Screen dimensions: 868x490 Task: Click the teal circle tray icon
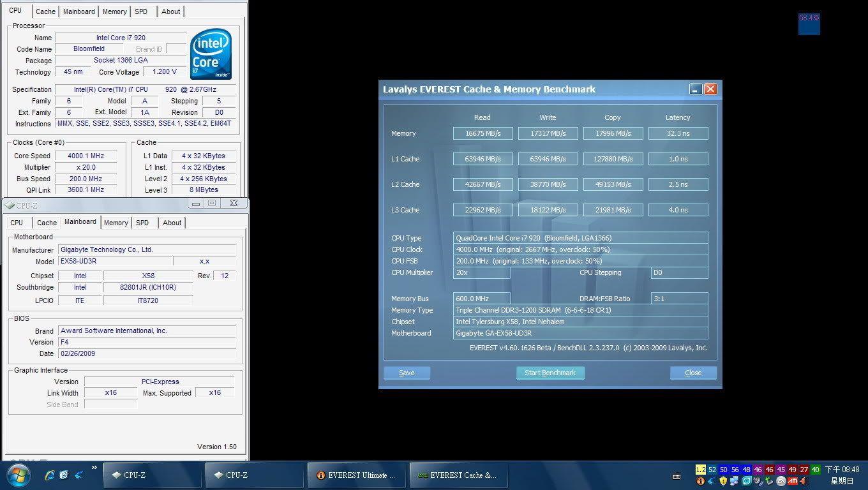click(x=746, y=481)
